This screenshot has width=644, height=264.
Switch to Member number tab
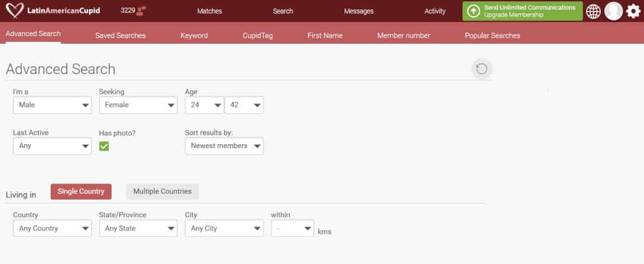(x=404, y=35)
